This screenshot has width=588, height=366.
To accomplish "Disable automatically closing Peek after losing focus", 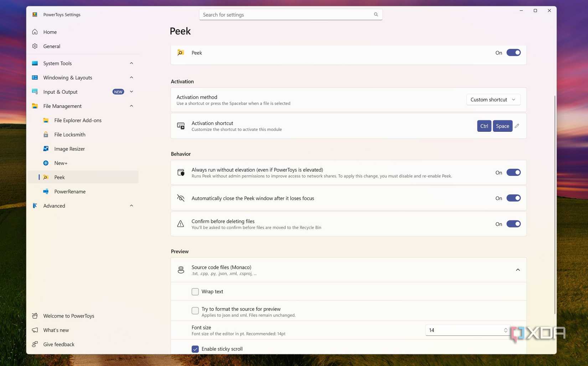I will tap(513, 198).
